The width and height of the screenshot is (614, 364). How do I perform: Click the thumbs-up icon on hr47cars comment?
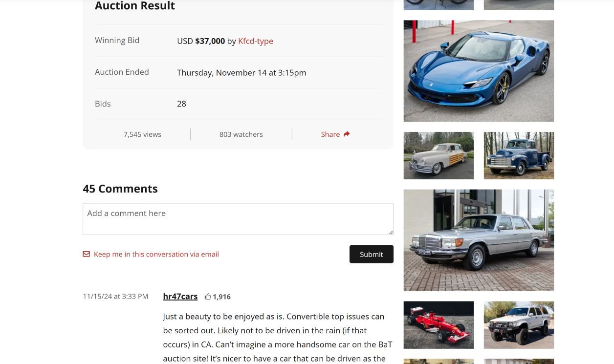(x=208, y=297)
